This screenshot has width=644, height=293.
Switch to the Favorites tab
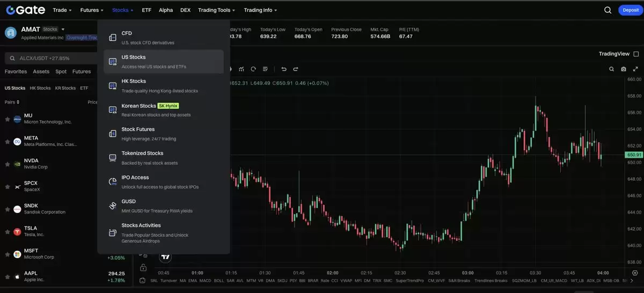coord(16,71)
